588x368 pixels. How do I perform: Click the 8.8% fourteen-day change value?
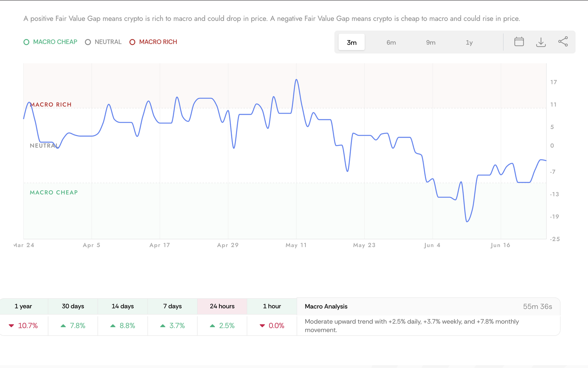tap(127, 326)
